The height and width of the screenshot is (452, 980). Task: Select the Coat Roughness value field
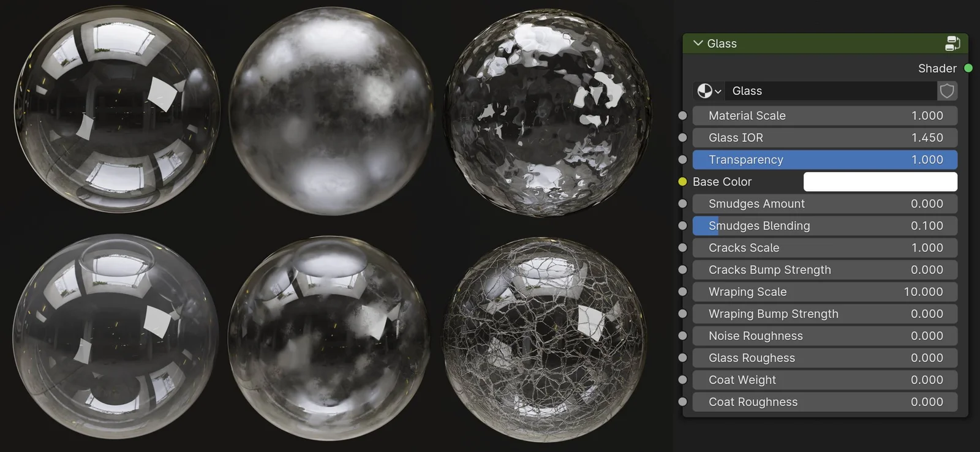[824, 402]
